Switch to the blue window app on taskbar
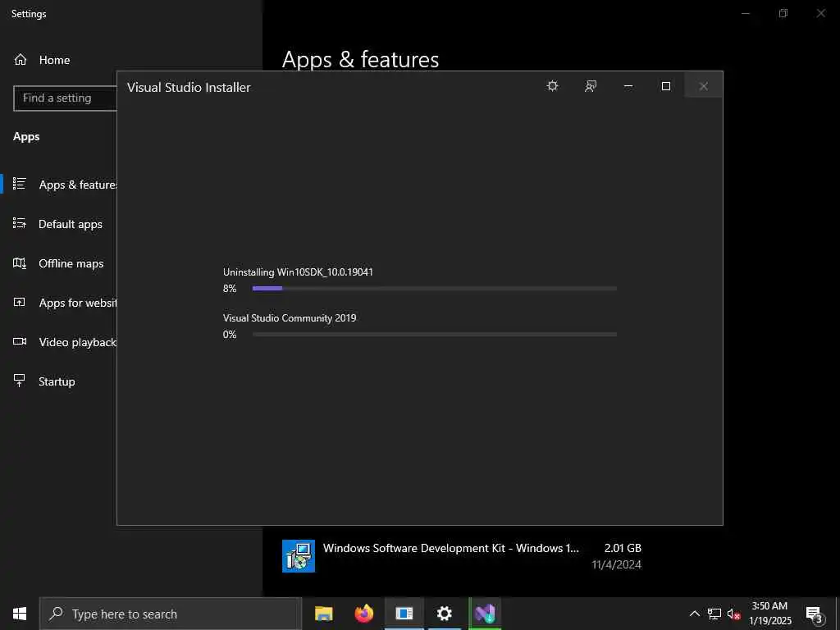Image resolution: width=840 pixels, height=630 pixels. pos(404,614)
